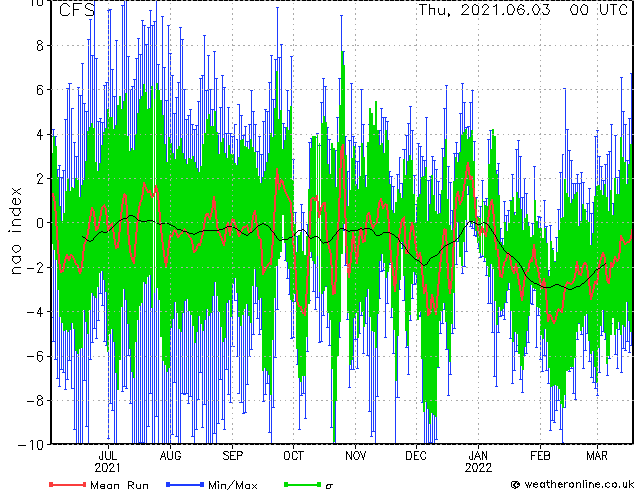Click the green sigma legend swatch
This screenshot has height=490, width=634.
click(302, 484)
